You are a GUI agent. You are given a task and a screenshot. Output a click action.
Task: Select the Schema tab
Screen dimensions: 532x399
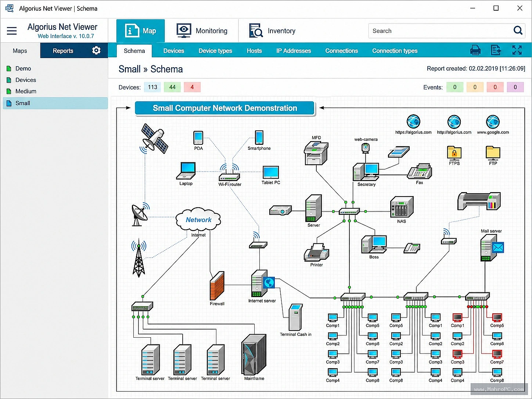134,51
